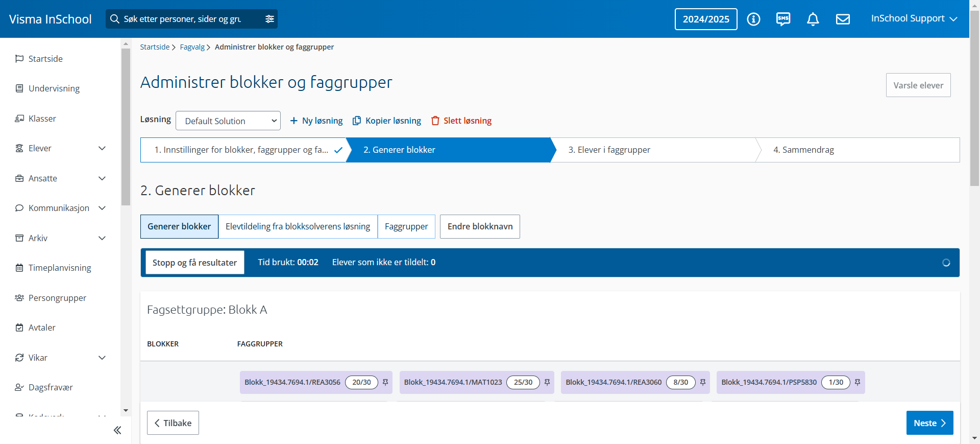Click the sidebar scrollbar down arrow
Screen dimensions: 980x444
click(x=126, y=410)
